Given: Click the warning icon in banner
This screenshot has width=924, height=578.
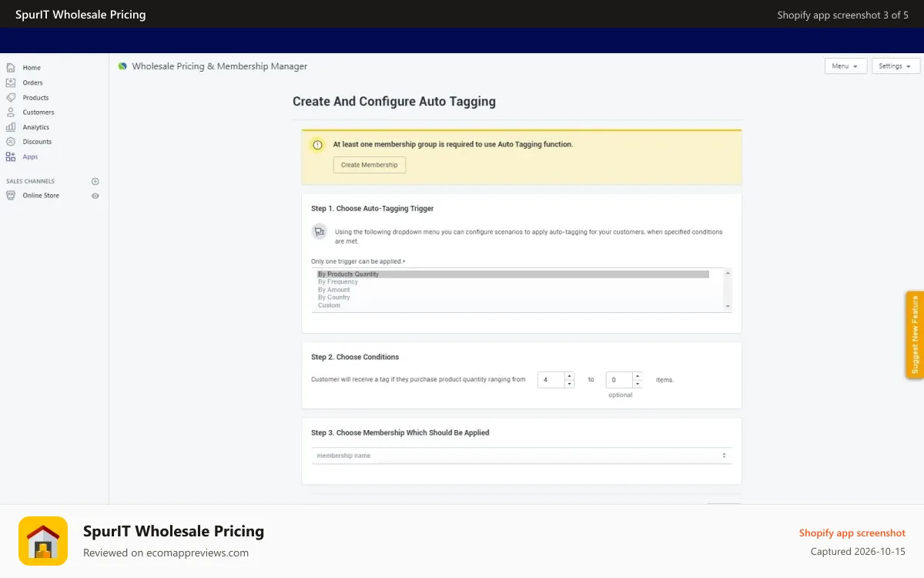Looking at the screenshot, I should tap(317, 145).
